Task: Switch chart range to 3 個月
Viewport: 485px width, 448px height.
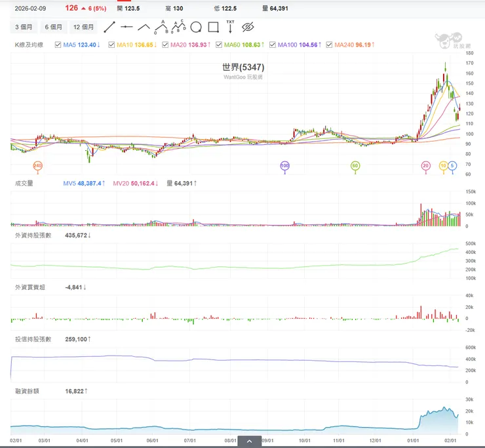Action: tap(24, 28)
